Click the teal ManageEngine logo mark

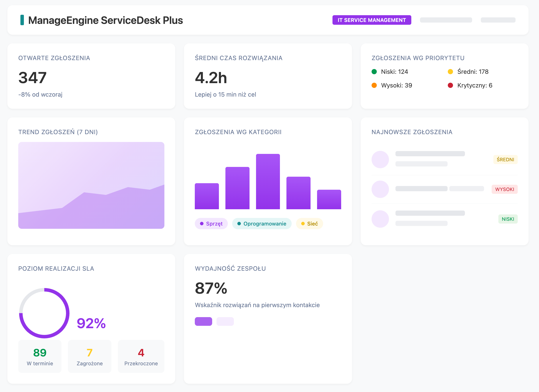click(x=22, y=20)
